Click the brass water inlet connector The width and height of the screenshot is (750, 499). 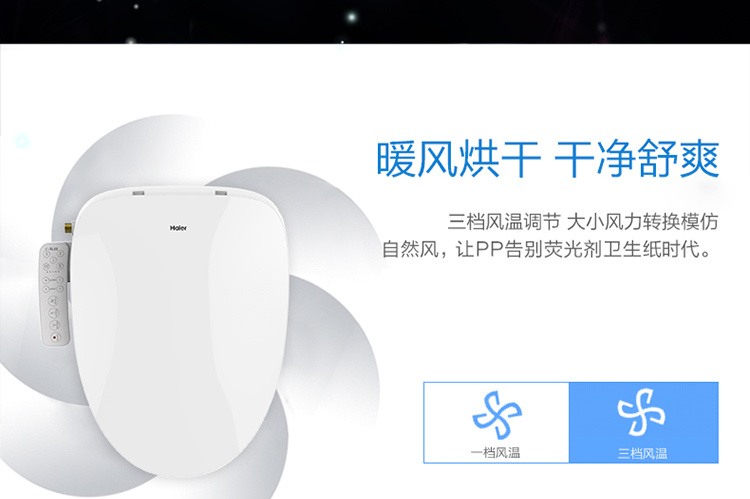tap(69, 227)
